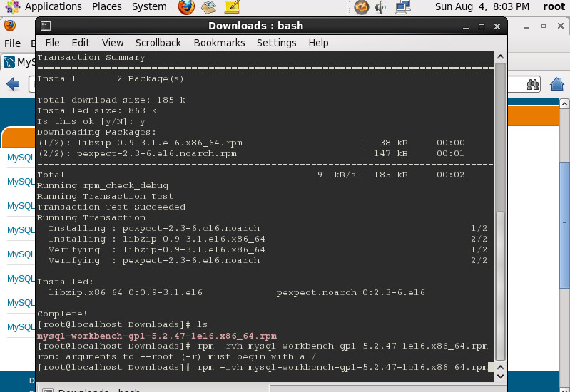Click the root user label
570x392 pixels.
coord(554,6)
